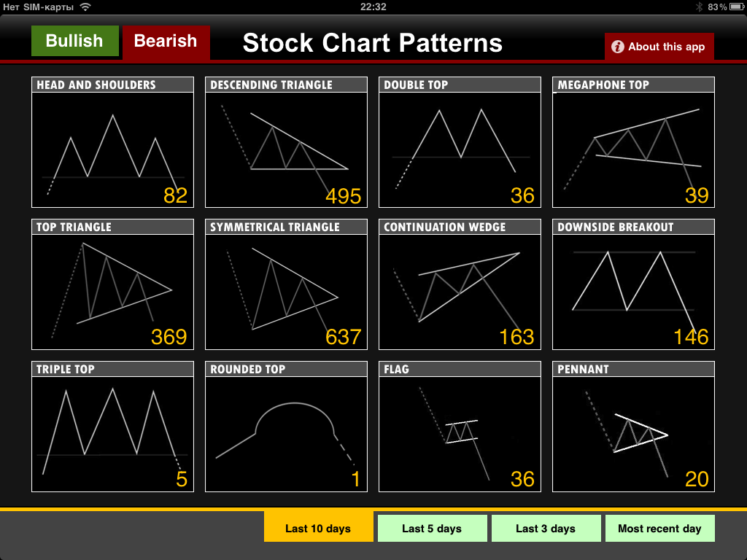Switch to the Bullish patterns tab
The height and width of the screenshot is (560, 747).
click(74, 42)
